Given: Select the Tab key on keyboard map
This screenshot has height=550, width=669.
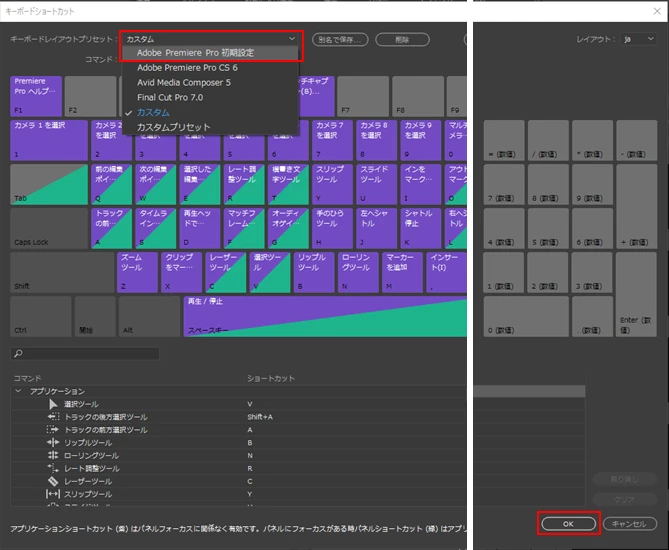Looking at the screenshot, I should (x=49, y=184).
